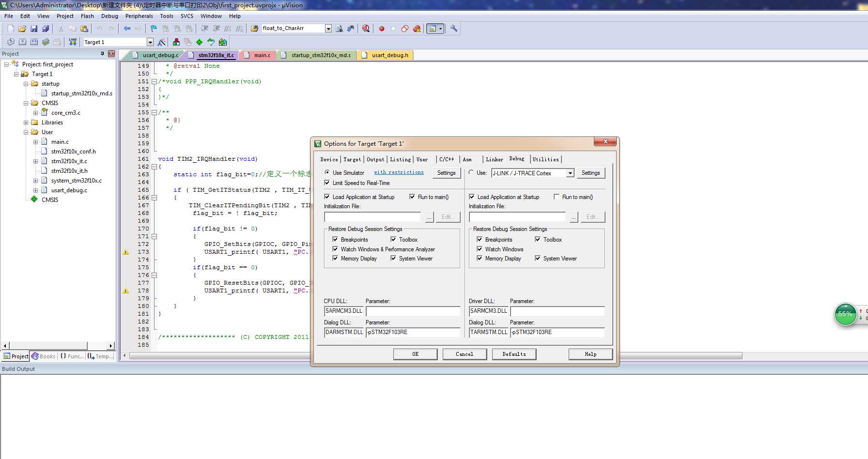Open Manage Project Items icon

[176, 42]
